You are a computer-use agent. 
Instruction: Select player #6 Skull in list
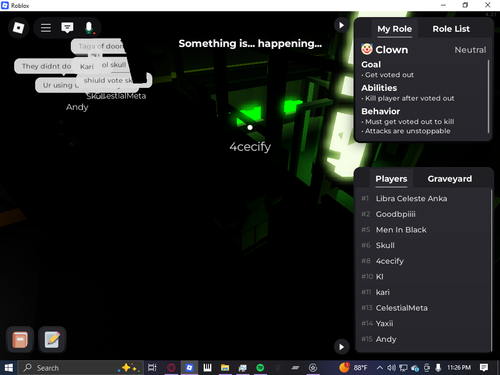[423, 246]
